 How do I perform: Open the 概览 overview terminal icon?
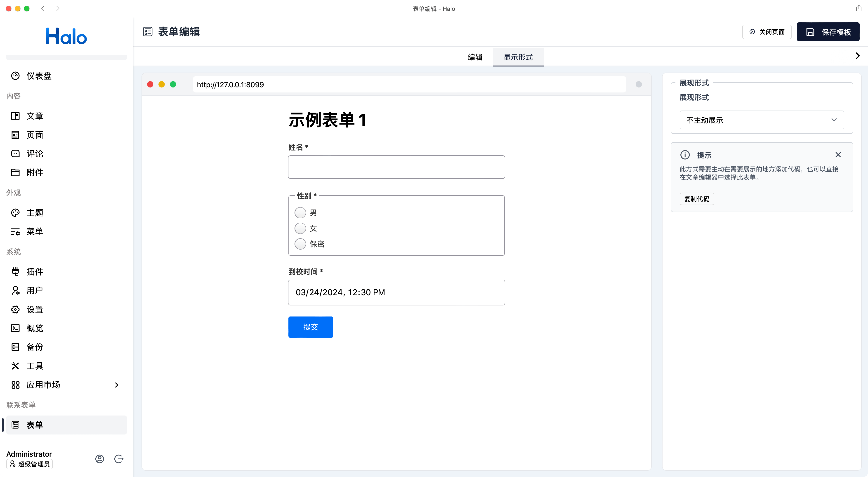(15, 328)
